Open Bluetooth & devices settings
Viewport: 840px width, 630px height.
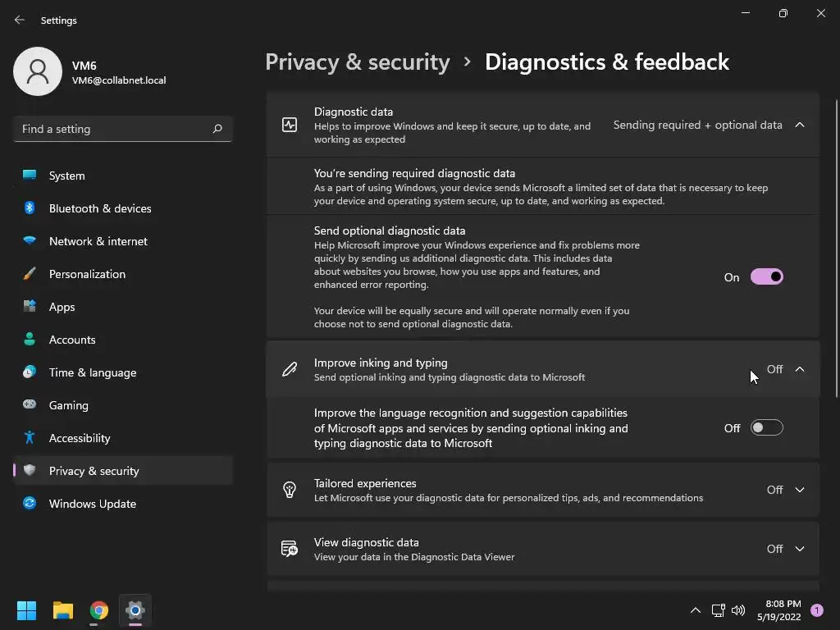tap(100, 208)
